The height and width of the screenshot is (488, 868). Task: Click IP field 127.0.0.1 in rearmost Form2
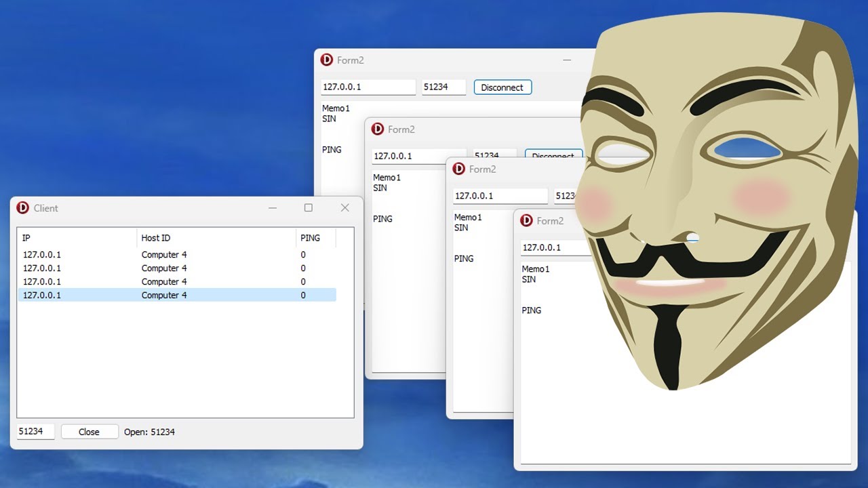[368, 87]
